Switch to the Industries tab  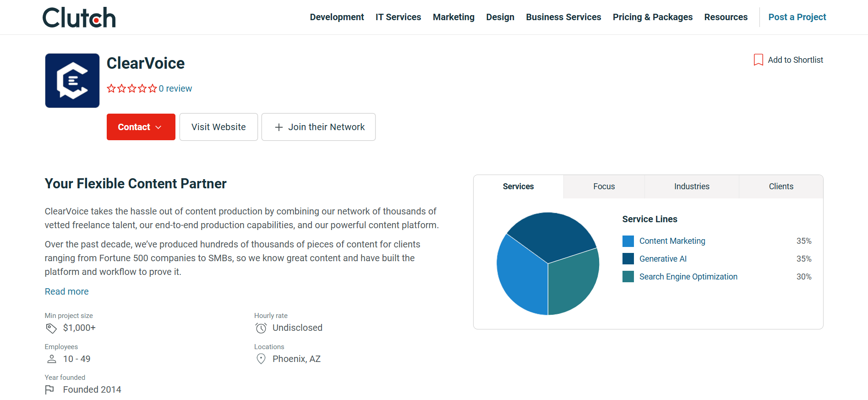691,186
